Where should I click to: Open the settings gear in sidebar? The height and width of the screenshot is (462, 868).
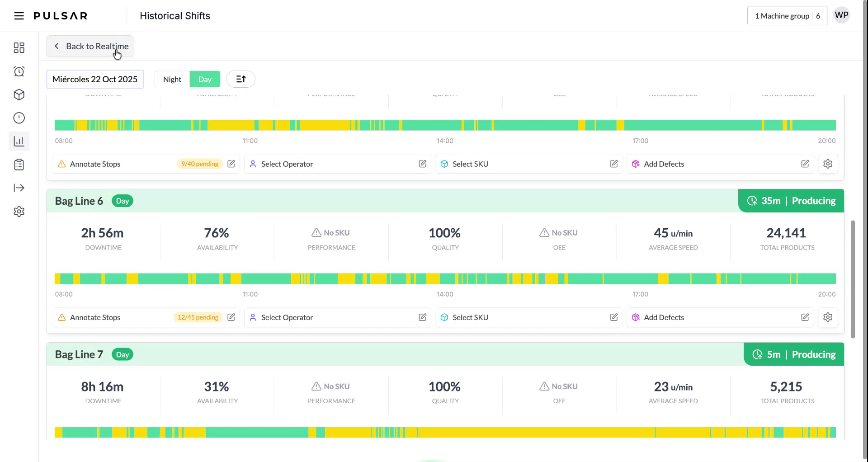(x=19, y=212)
